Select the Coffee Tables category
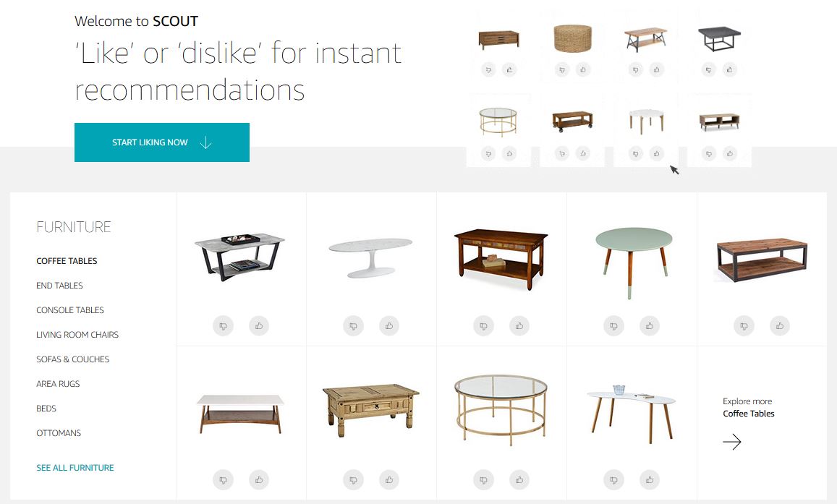Screen dimensions: 837x504 pos(67,261)
